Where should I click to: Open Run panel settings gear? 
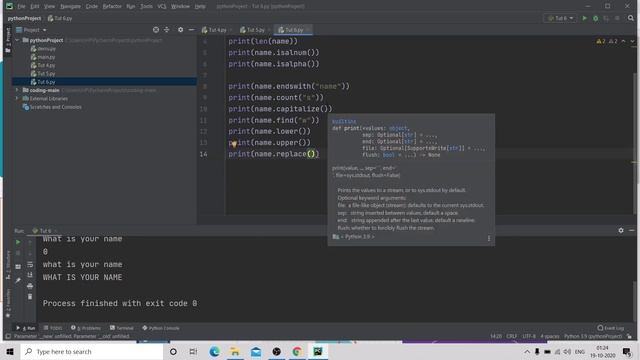pos(621,230)
